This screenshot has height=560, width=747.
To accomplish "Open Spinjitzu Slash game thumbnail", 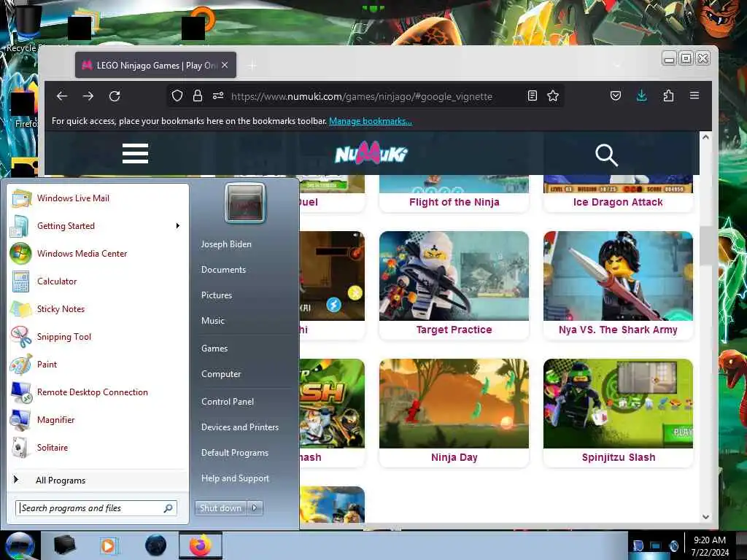I will [618, 403].
